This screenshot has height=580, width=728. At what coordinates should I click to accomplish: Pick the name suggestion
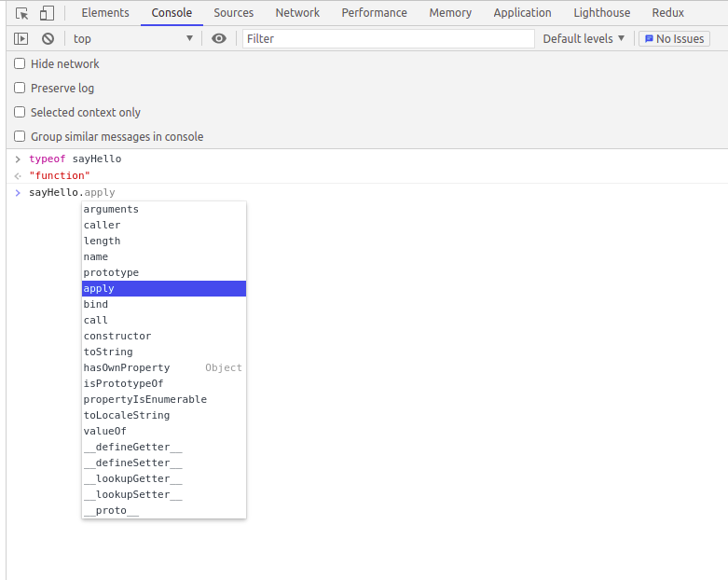point(164,256)
